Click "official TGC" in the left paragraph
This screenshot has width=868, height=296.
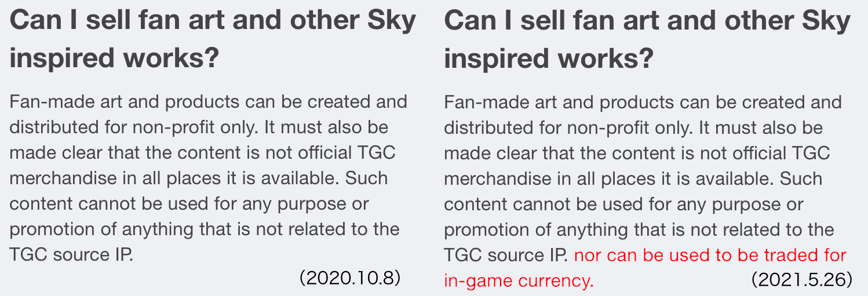[x=346, y=153]
